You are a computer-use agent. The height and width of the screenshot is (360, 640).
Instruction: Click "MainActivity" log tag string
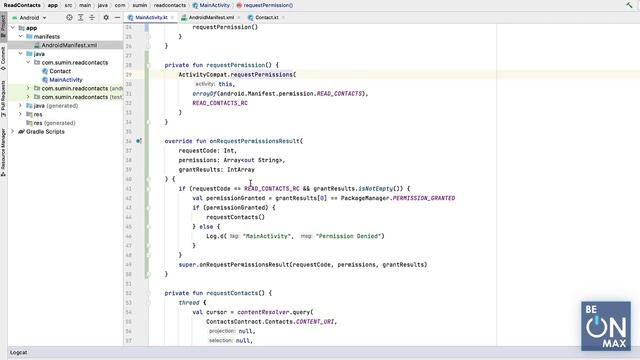click(267, 236)
